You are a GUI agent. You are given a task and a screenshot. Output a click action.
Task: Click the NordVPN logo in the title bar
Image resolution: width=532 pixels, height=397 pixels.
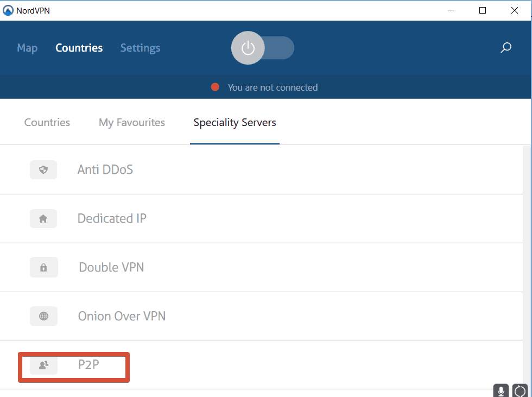(x=8, y=10)
